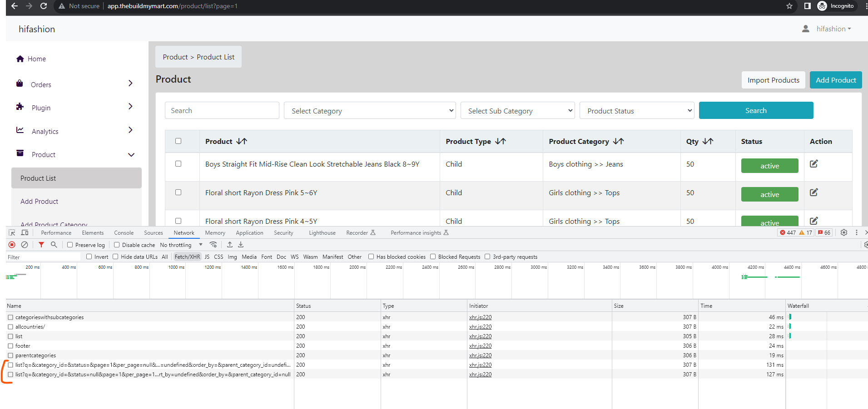This screenshot has height=409, width=868.
Task: Tick the select-all checkbox in table header
Action: coord(179,141)
